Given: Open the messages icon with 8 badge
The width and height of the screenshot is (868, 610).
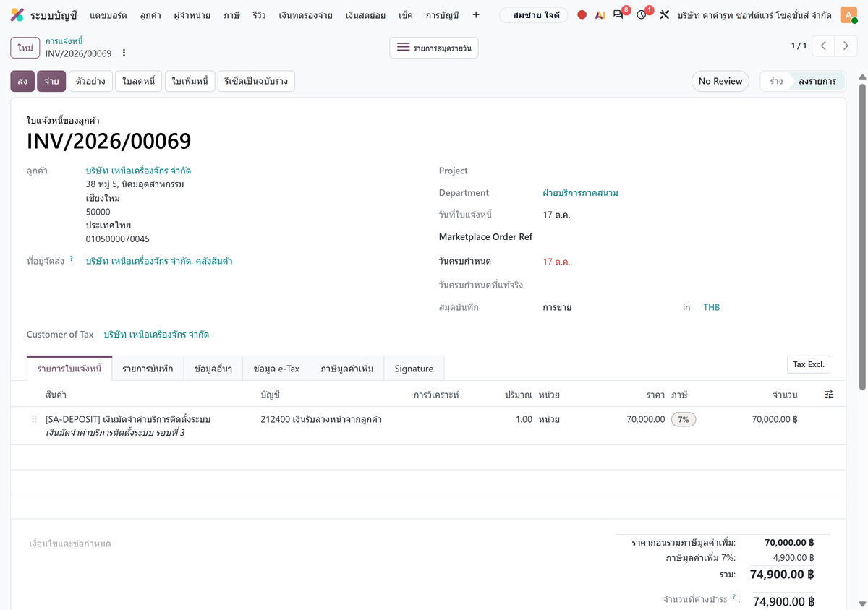Looking at the screenshot, I should pyautogui.click(x=620, y=14).
